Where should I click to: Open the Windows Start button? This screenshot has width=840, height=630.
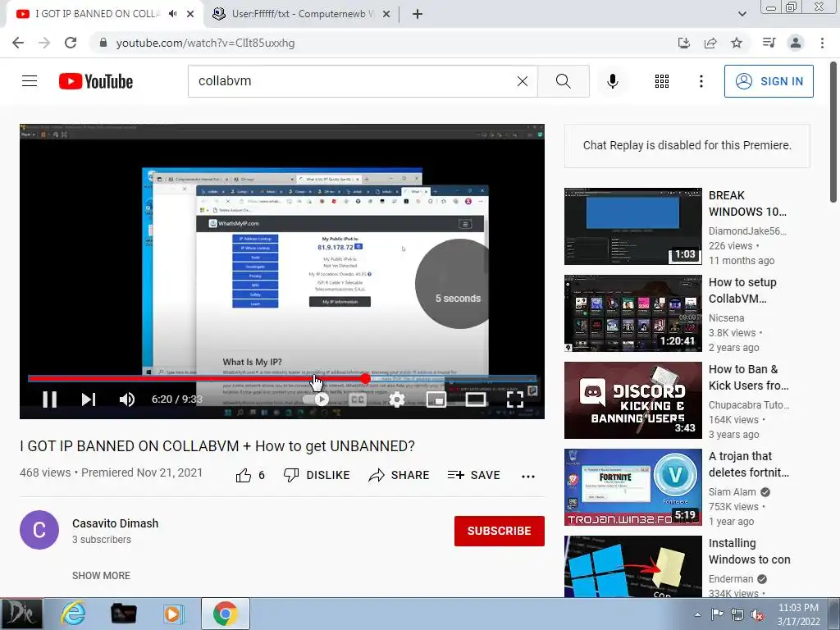(21, 614)
